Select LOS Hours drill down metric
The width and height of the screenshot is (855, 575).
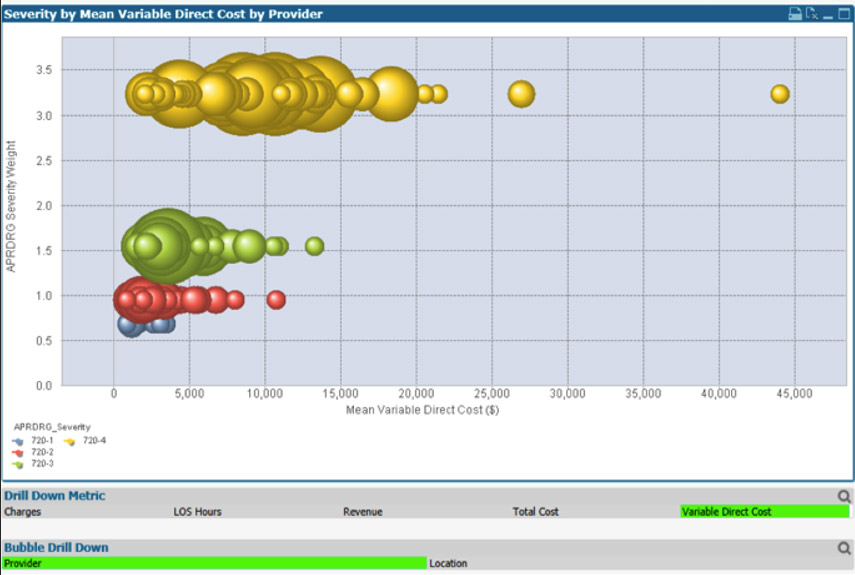click(197, 512)
